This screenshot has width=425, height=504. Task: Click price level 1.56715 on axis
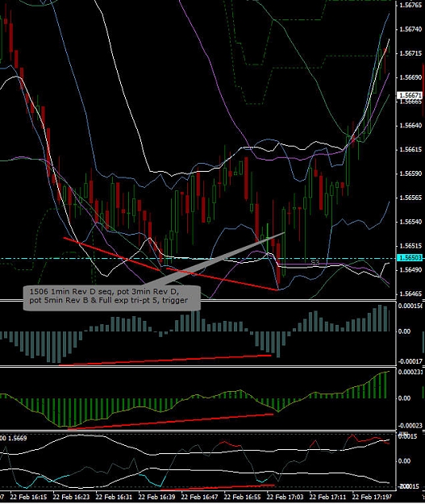(x=410, y=53)
